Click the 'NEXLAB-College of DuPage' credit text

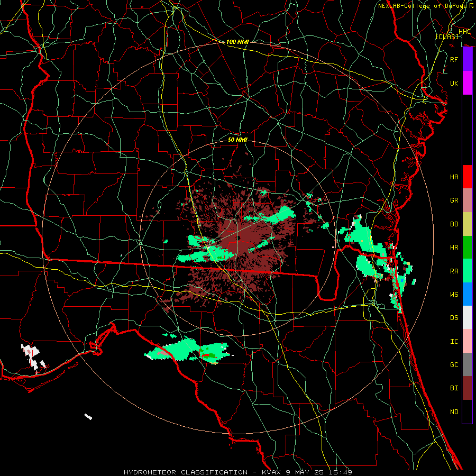[x=423, y=6]
